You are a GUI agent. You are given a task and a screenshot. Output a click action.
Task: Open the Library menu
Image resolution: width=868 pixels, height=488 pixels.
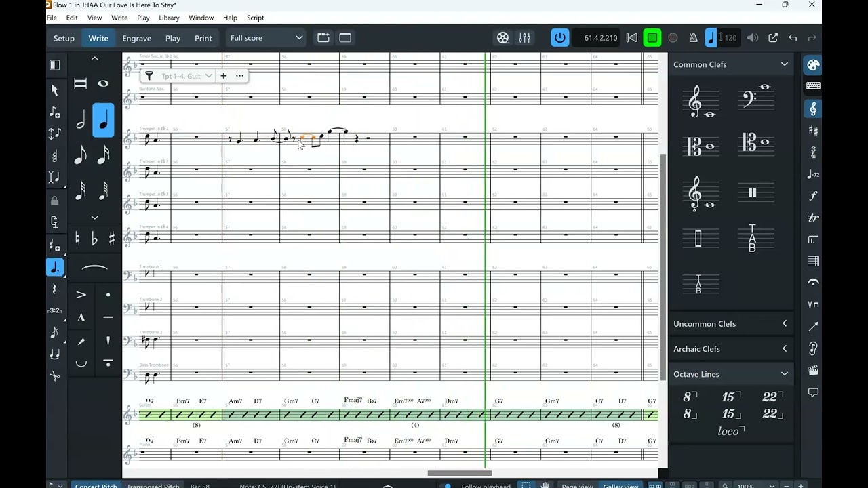[169, 18]
